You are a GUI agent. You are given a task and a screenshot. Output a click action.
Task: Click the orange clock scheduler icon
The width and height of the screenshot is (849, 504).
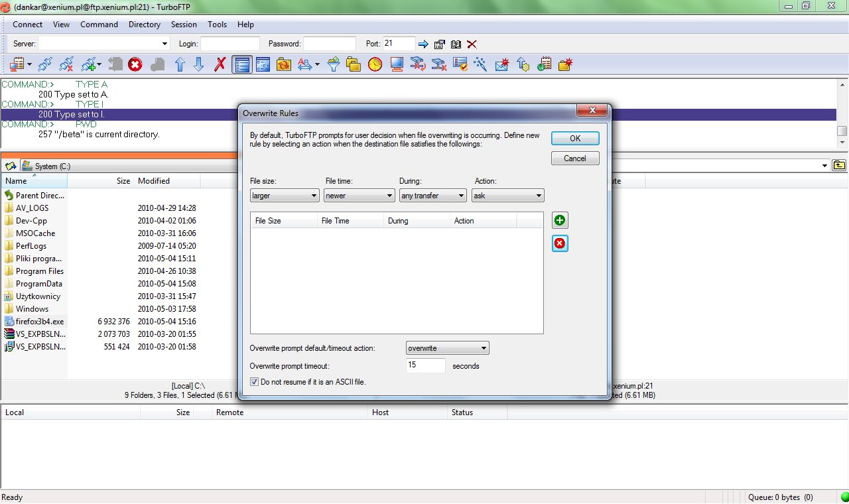coord(375,64)
